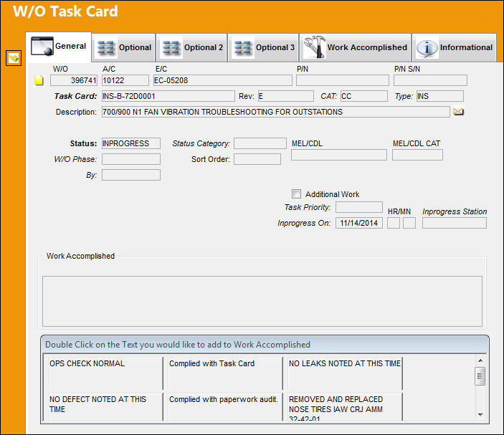Click the Work Accomplished text area
This screenshot has height=435, width=504.
pos(262,302)
